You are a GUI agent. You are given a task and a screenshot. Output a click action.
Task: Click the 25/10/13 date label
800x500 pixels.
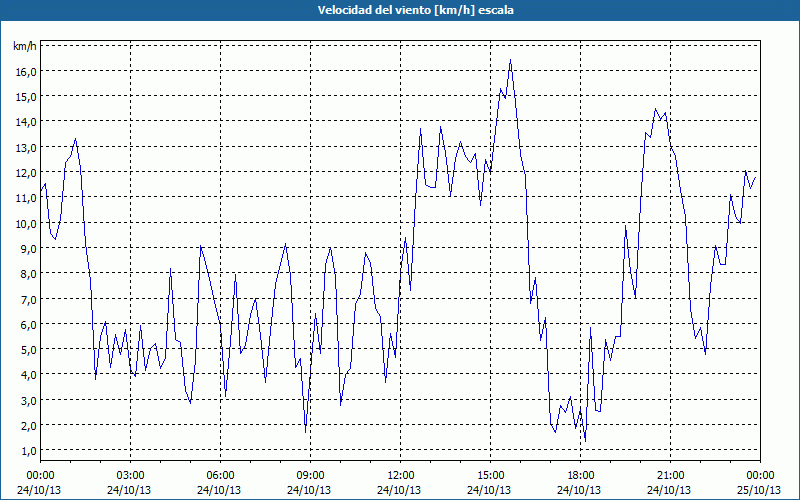click(759, 490)
